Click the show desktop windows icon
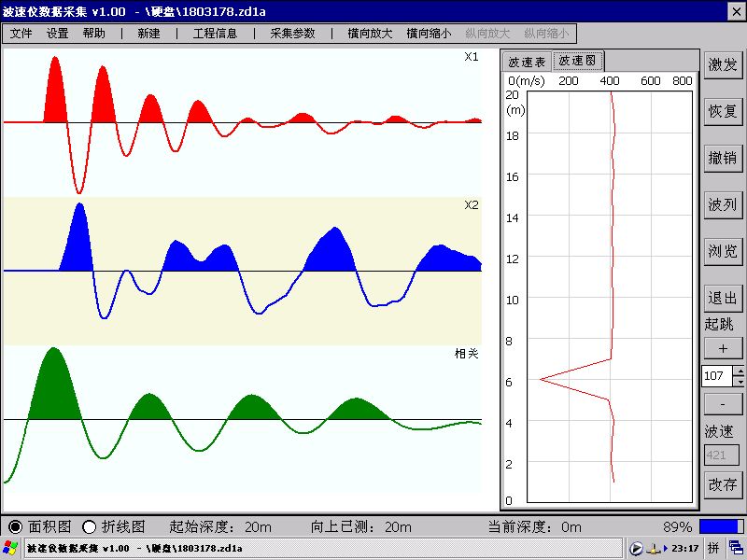 point(737,548)
